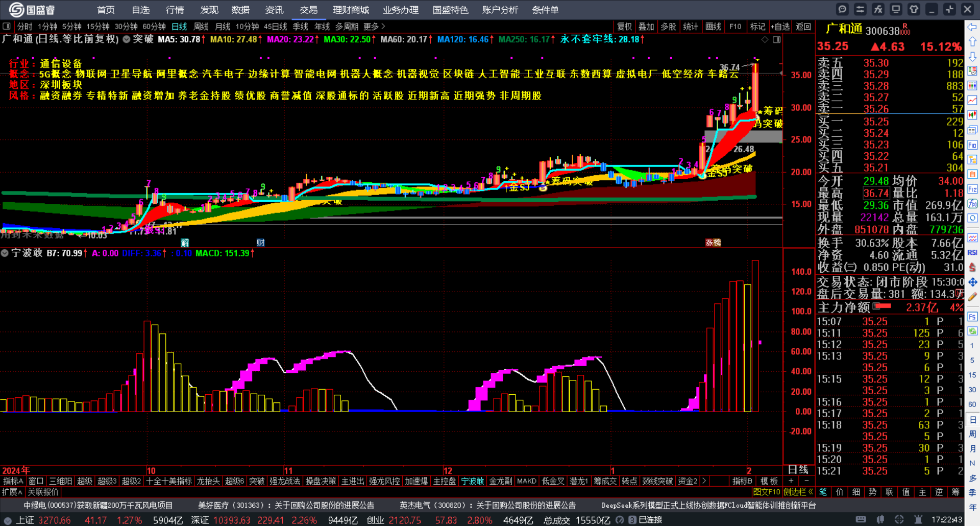Click the fx function icon in right sidebar
Screen dimensions: 980x526
pos(972,203)
